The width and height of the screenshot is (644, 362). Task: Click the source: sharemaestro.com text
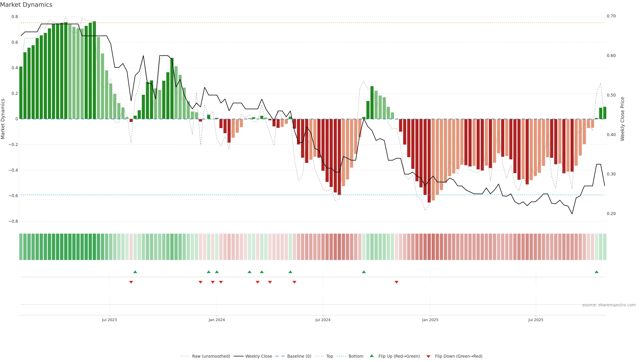coord(609,305)
